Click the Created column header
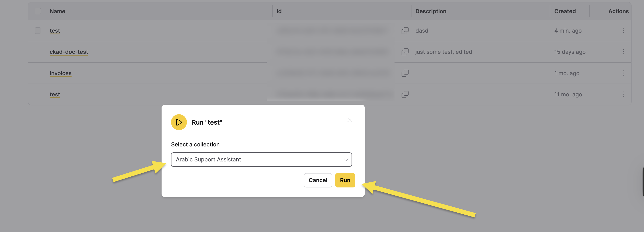 (x=565, y=11)
